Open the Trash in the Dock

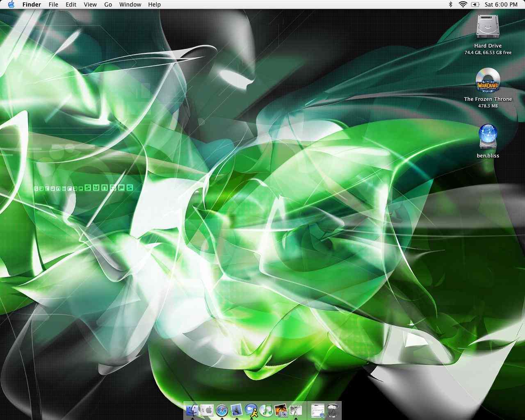333,410
